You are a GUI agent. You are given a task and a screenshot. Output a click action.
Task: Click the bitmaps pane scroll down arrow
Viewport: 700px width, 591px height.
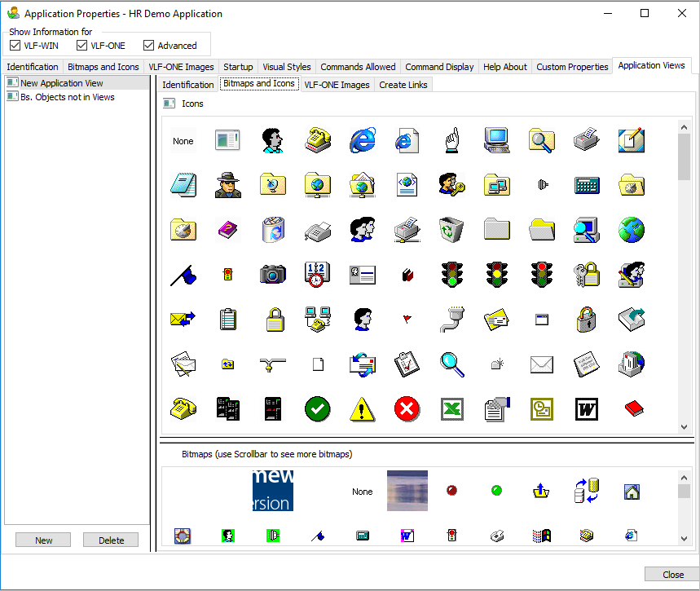click(x=684, y=538)
